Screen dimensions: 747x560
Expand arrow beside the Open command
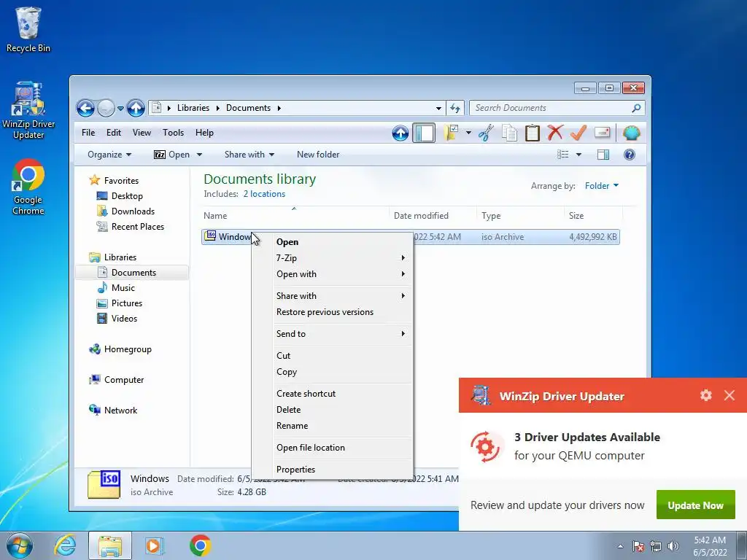199,155
